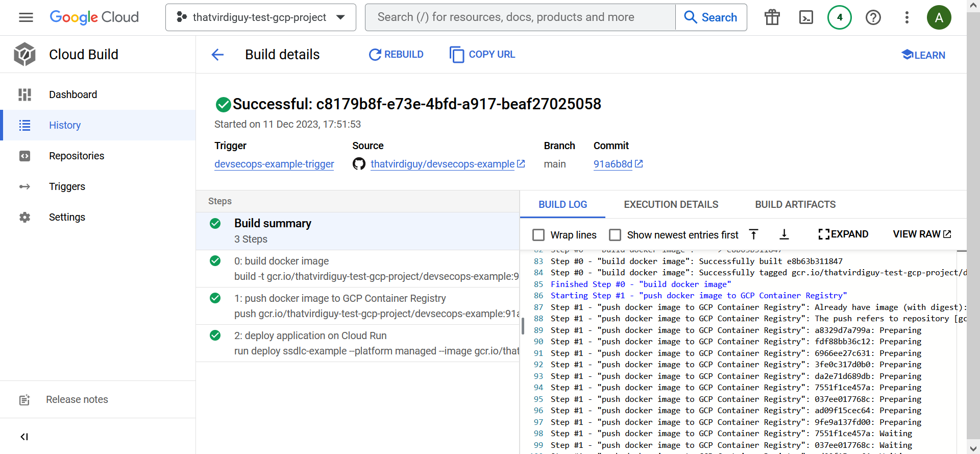Image resolution: width=980 pixels, height=454 pixels.
Task: Open the help question mark menu
Action: tap(873, 17)
